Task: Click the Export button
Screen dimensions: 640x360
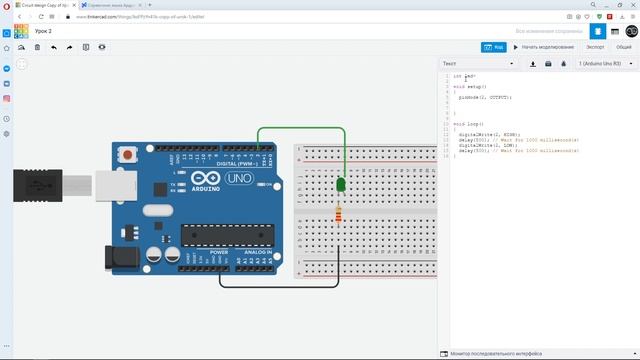Action: tap(595, 47)
